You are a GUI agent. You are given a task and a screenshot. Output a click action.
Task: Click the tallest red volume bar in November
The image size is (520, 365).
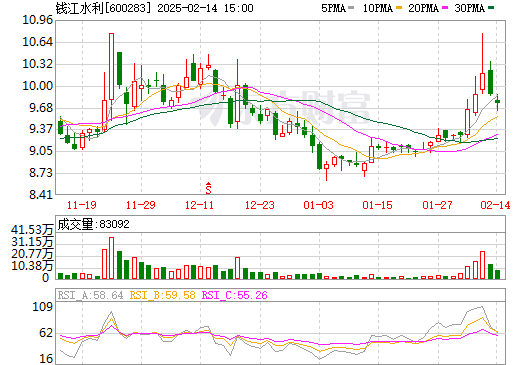coord(111,258)
